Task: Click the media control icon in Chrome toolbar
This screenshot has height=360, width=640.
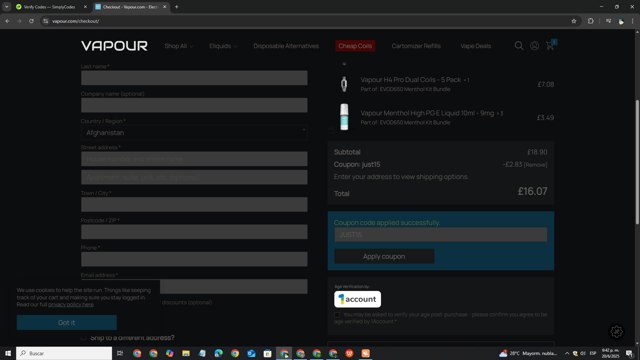Action: 608,21
